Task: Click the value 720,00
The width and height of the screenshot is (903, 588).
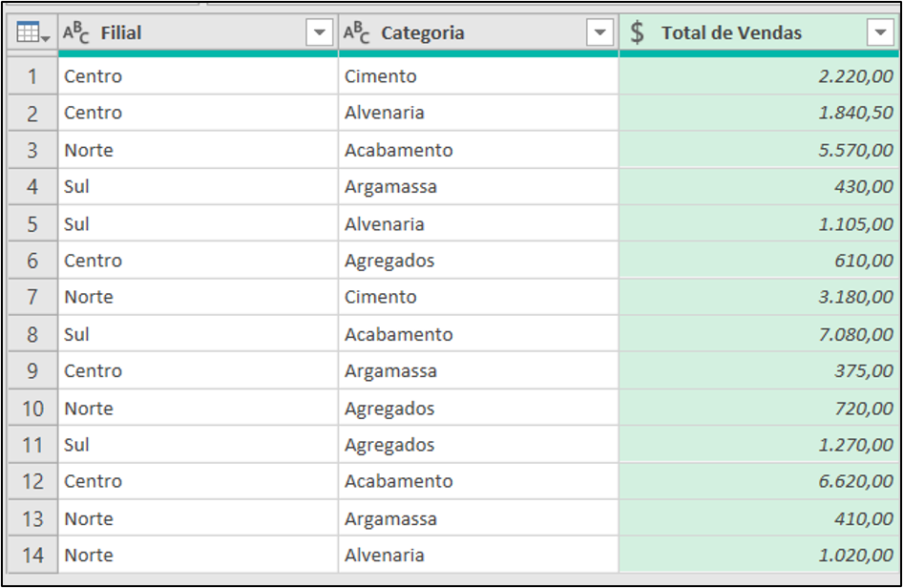Action: 864,408
